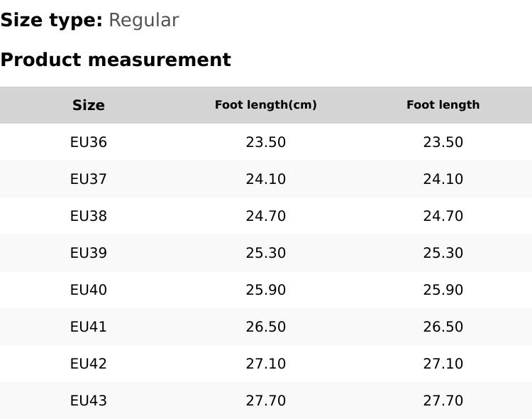Select the EU37 size cell

tap(89, 179)
